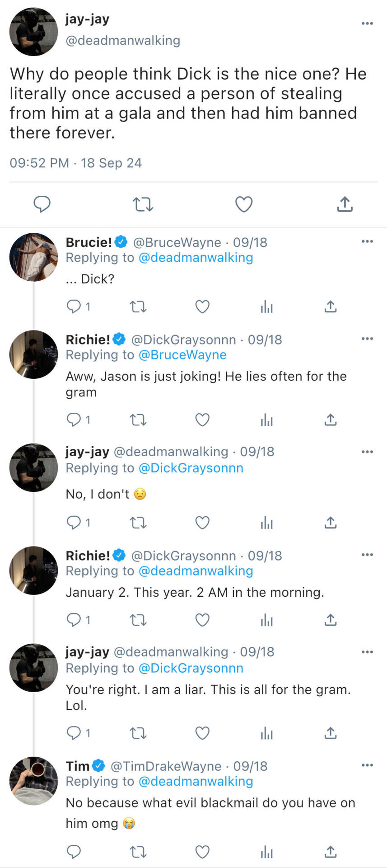
Task: View analytics for "January 2" reply
Action: click(x=266, y=620)
